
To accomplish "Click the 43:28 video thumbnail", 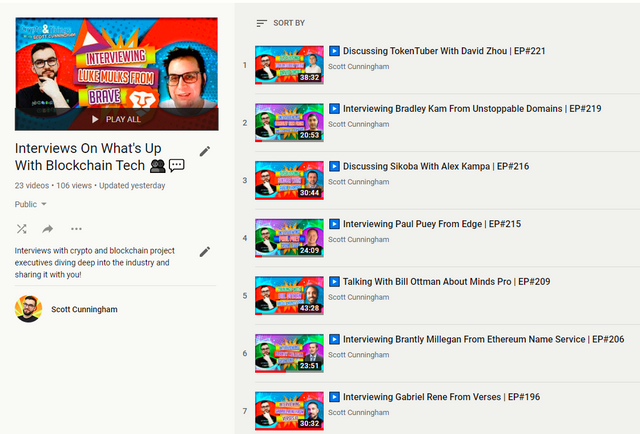I will [289, 296].
